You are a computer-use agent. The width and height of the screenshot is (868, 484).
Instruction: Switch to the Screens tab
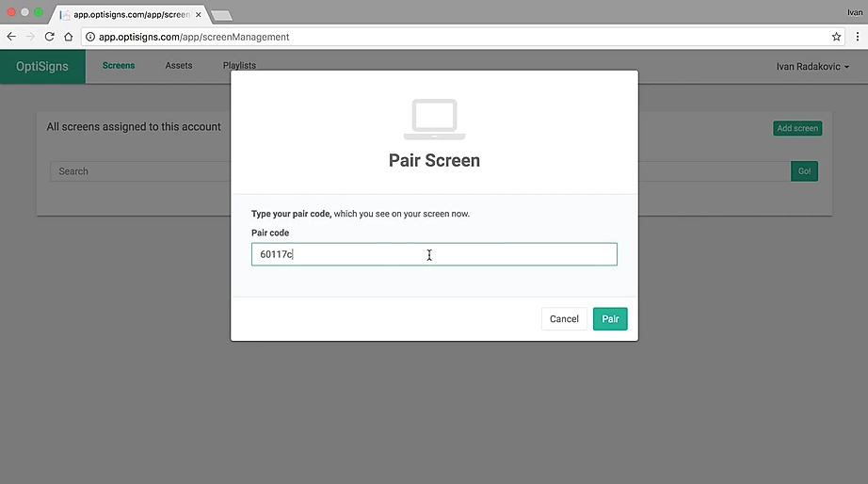coord(119,66)
